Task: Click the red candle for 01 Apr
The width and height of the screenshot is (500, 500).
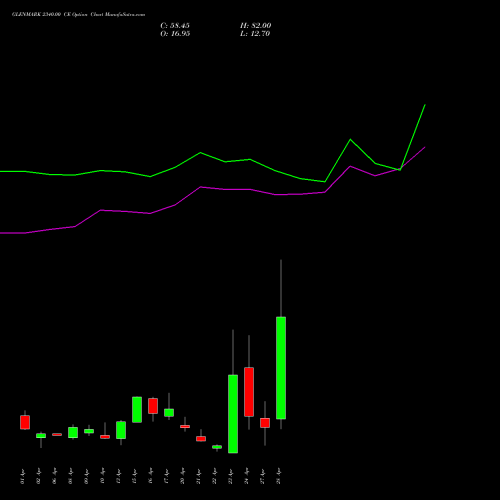Action: 25,422
